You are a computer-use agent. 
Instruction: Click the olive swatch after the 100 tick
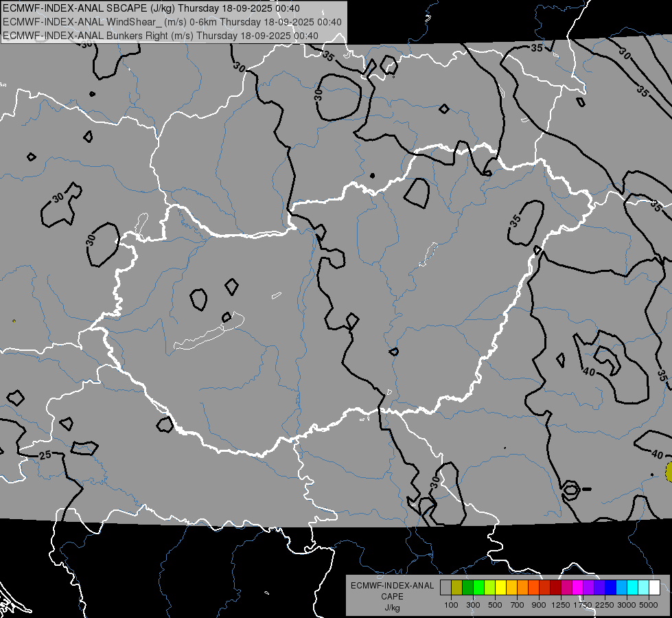tap(457, 588)
